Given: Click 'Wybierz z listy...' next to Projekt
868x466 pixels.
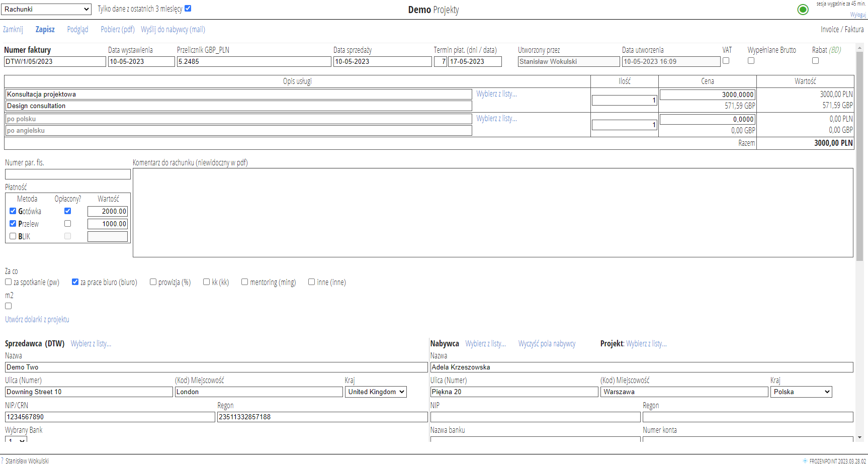Looking at the screenshot, I should [x=646, y=344].
